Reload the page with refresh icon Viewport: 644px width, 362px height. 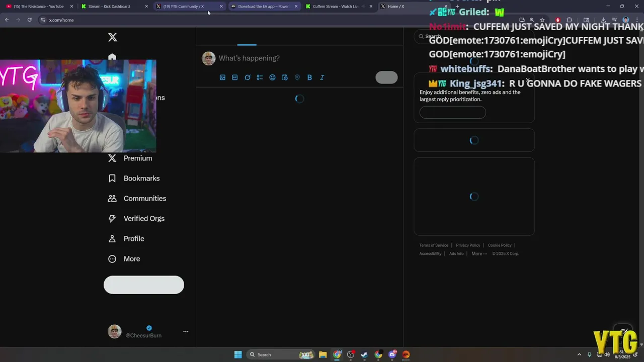29,20
